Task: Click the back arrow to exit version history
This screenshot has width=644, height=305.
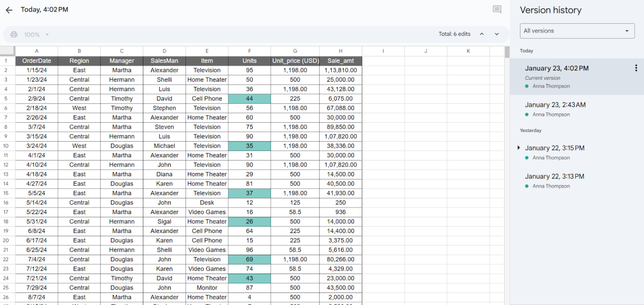Action: click(9, 10)
